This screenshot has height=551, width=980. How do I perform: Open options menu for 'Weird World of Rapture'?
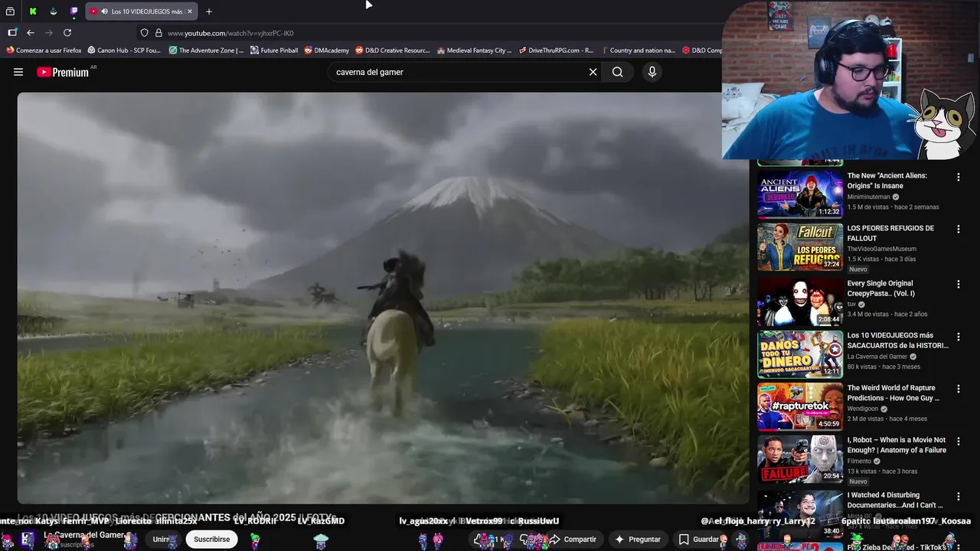click(x=958, y=390)
